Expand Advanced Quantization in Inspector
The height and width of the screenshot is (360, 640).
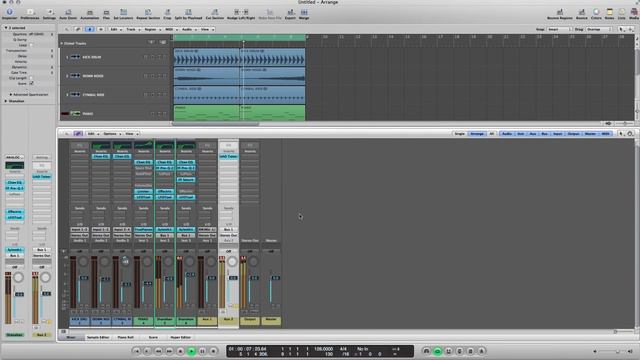(x=11, y=94)
